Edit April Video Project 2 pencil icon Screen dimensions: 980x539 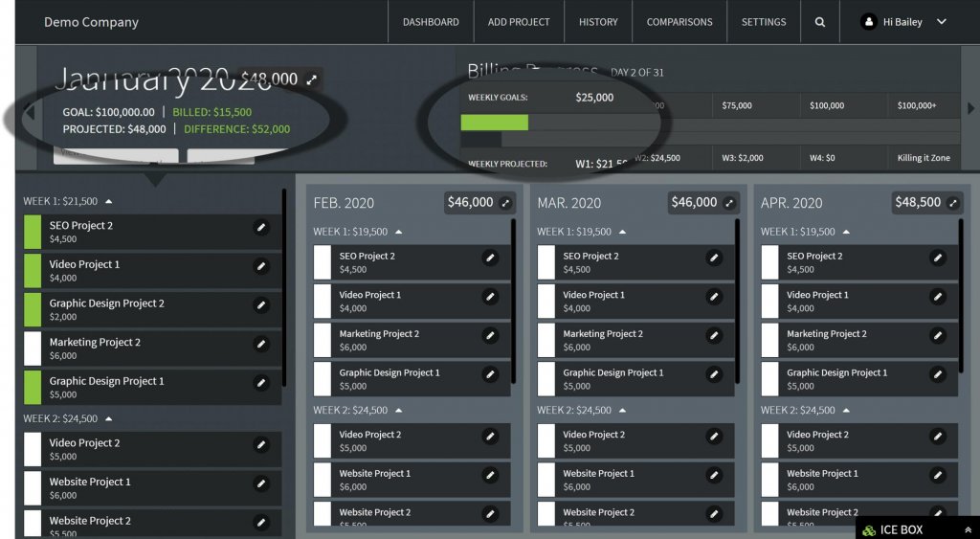(938, 436)
